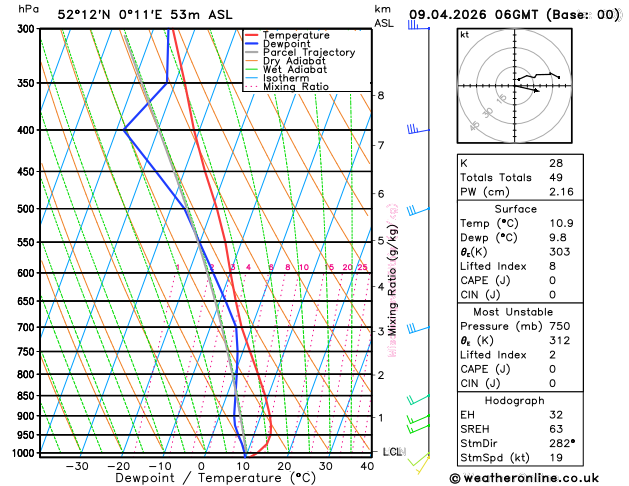Select the gray Parcel Trajectory swatch in legend
Screen dimensions: 629x486
coord(252,52)
